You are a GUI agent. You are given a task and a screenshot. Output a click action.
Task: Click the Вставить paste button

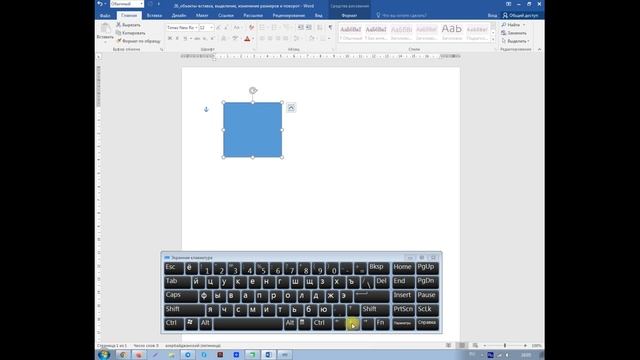coord(105,33)
